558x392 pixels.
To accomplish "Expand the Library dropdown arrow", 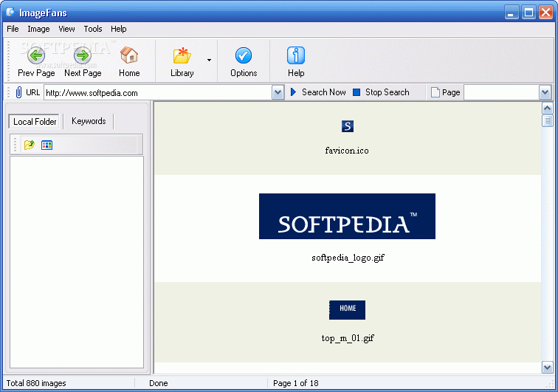I will coord(210,61).
